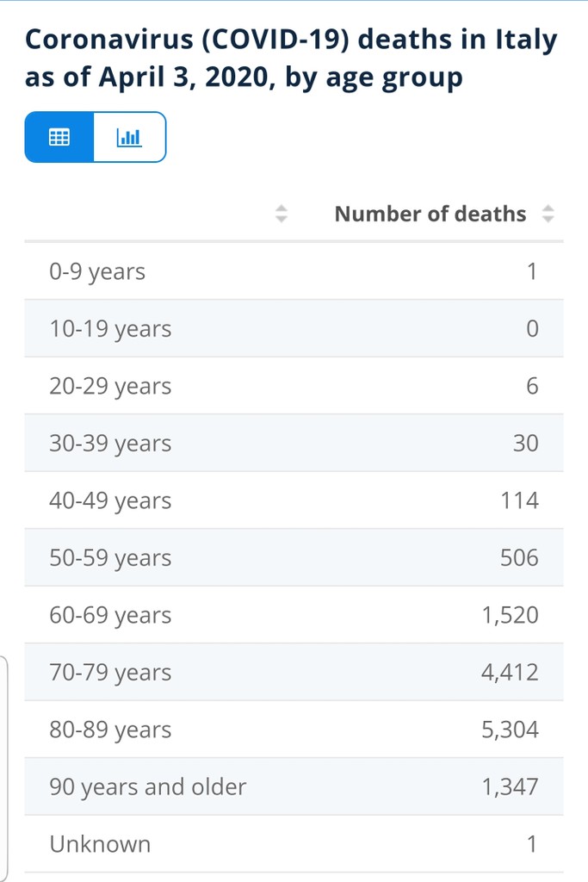588x882 pixels.
Task: Sort by Number of deaths arrows
Action: click(x=548, y=214)
